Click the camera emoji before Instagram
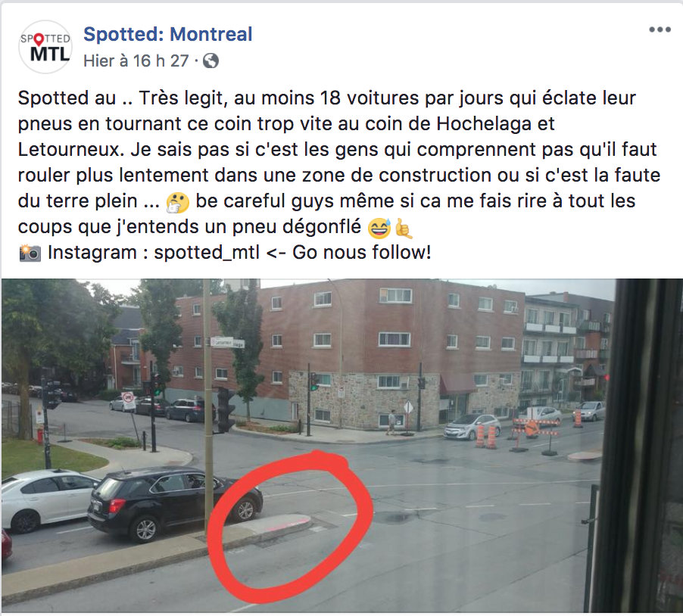 tap(30, 254)
